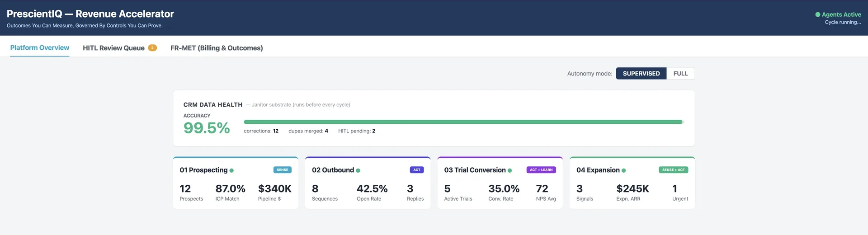This screenshot has height=235, width=868.
Task: Click the CRM accuracy progress bar
Action: [464, 122]
